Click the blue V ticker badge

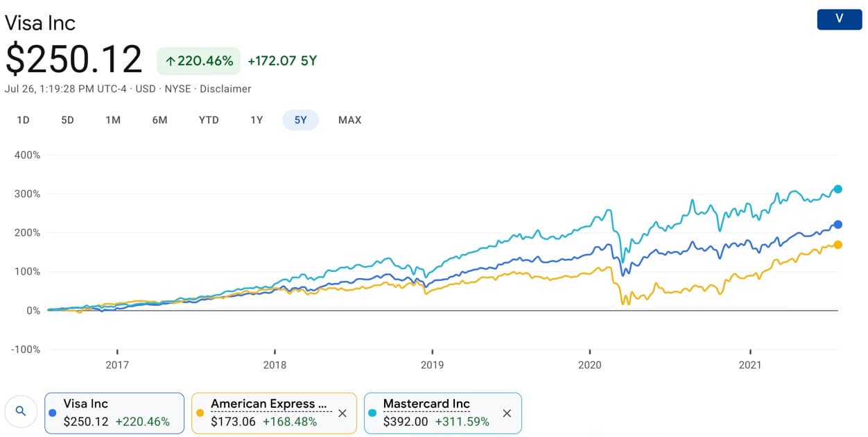pos(839,19)
